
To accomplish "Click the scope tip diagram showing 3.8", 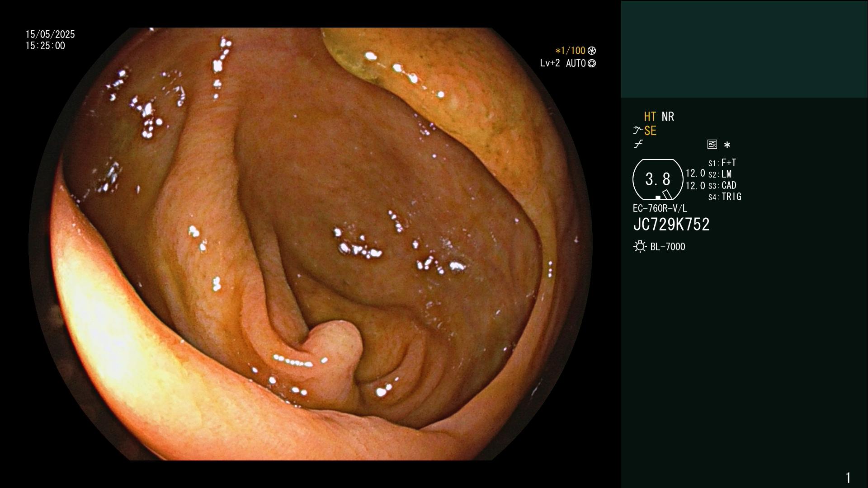I will point(658,179).
